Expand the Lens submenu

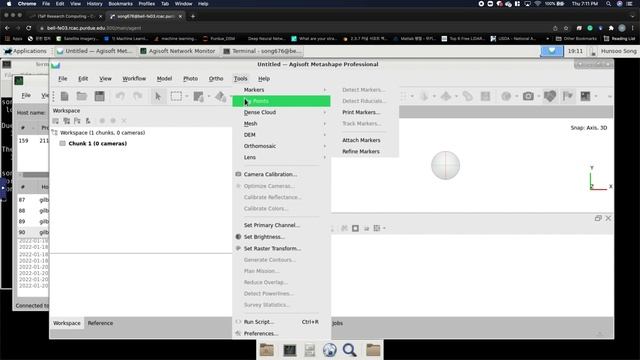pos(281,157)
